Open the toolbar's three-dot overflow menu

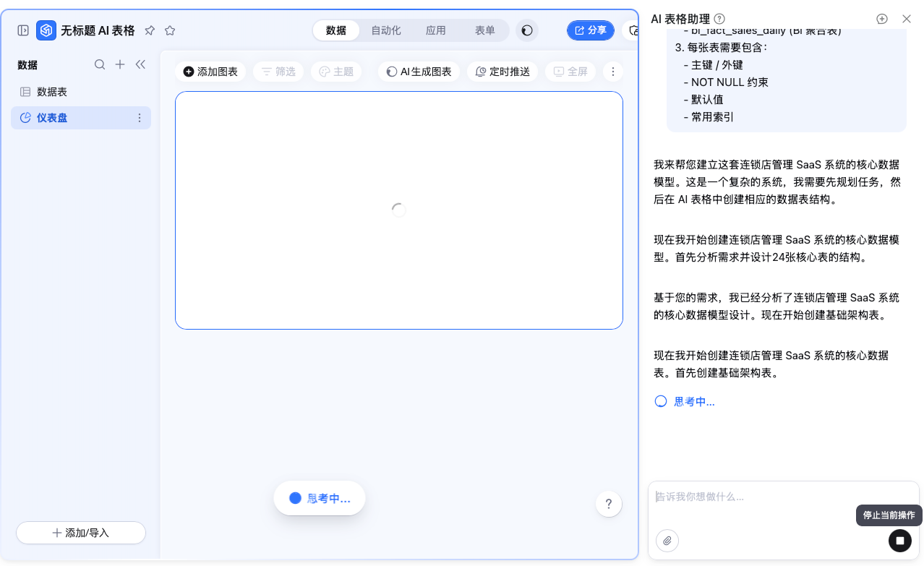(612, 72)
